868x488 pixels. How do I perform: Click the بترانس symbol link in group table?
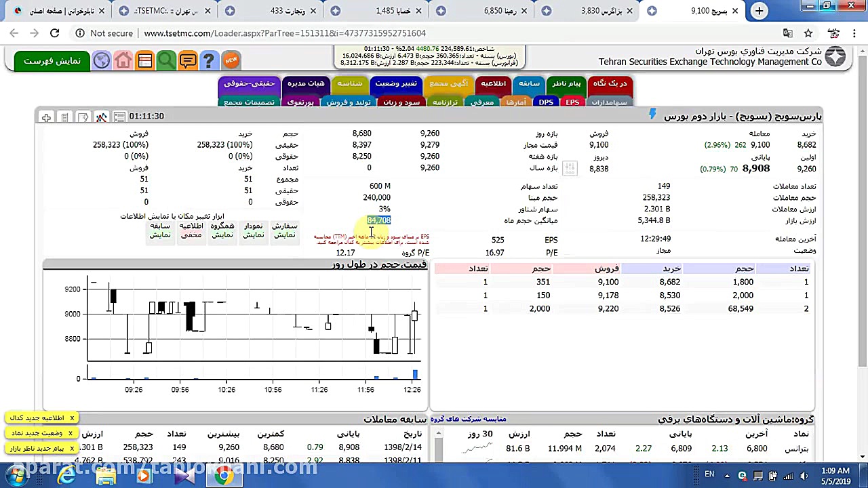[796, 448]
